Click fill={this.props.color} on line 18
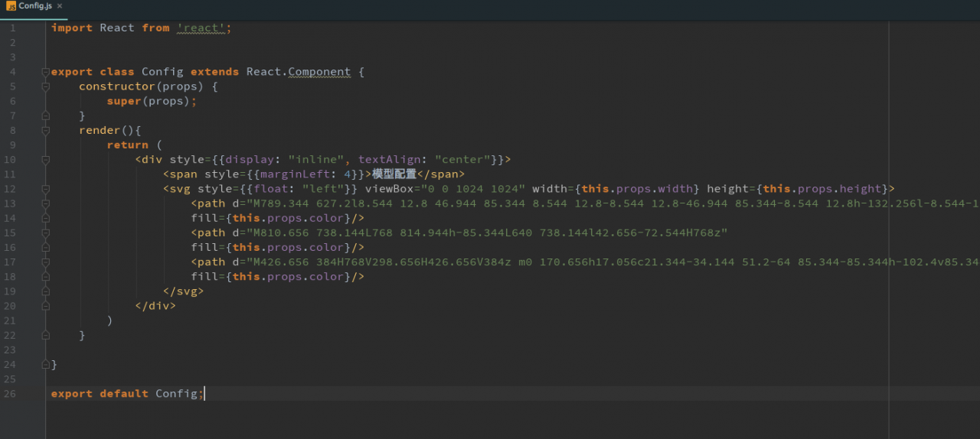This screenshot has height=439, width=980. 271,276
